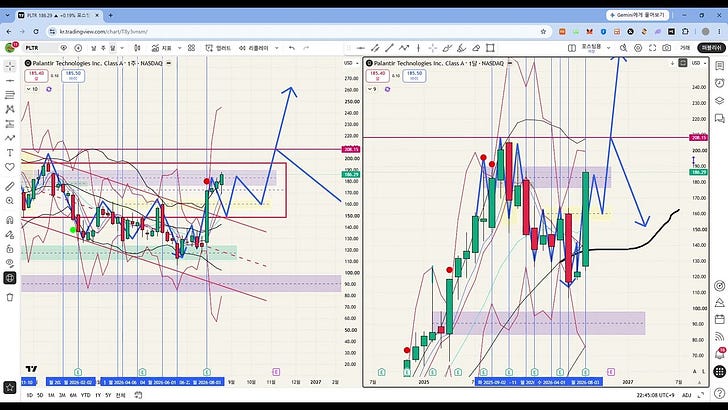Click the highlighted dark square sidebar tool
This screenshot has height=410, width=728.
pos(10,278)
